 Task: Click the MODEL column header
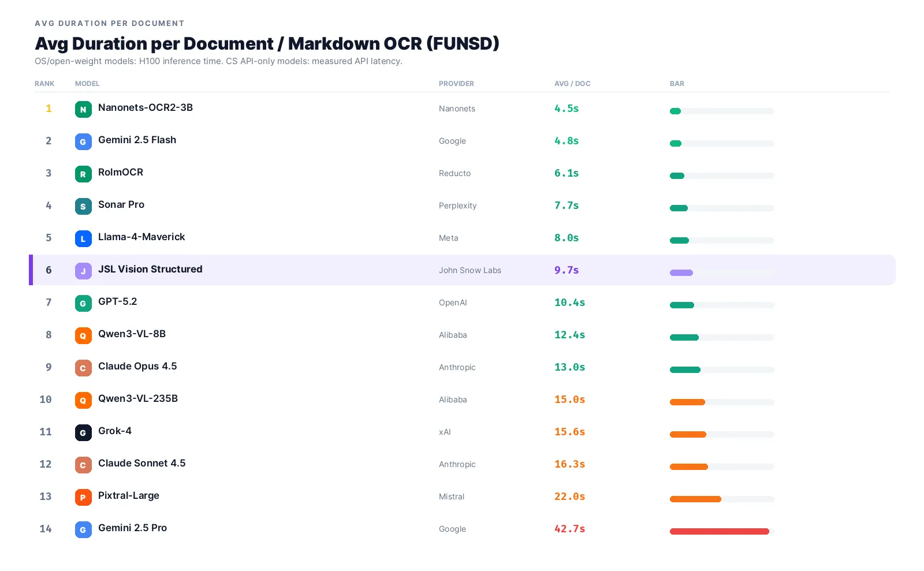pos(87,84)
